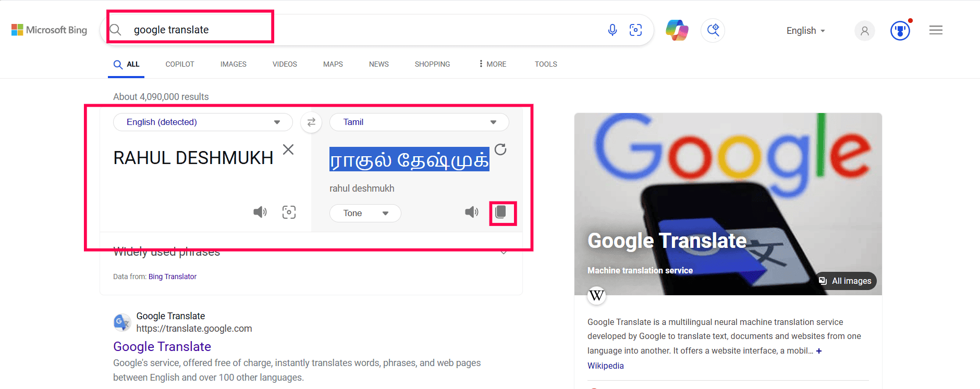Switch to the SHOPPING tab

pos(432,64)
